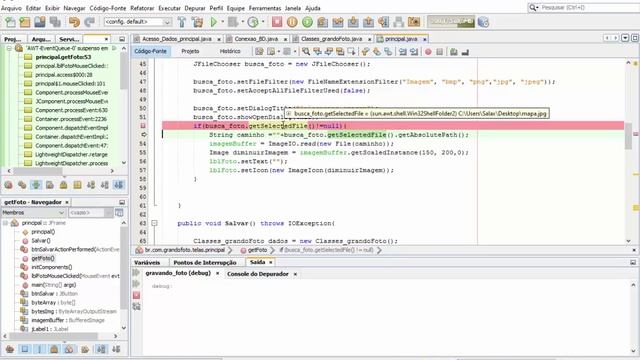The image size is (640, 360).
Task: Open the Console do Depurador tab
Action: [x=258, y=274]
